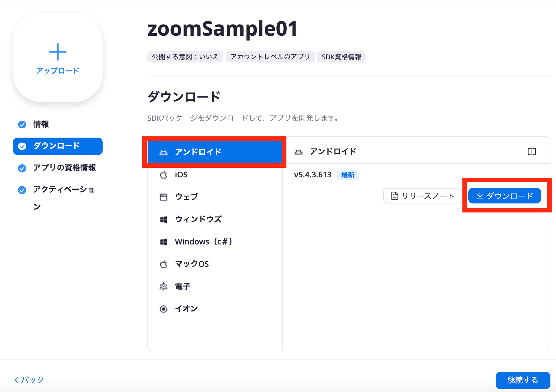Viewport: 556px width, 392px height.
Task: Click the 継続する button
Action: coord(523,380)
